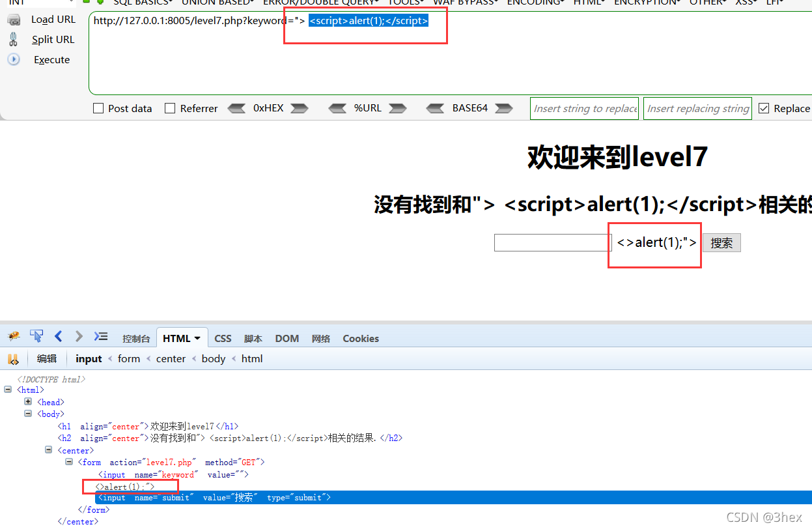Collapse the <center> node
The height and width of the screenshot is (529, 812).
tap(49, 450)
